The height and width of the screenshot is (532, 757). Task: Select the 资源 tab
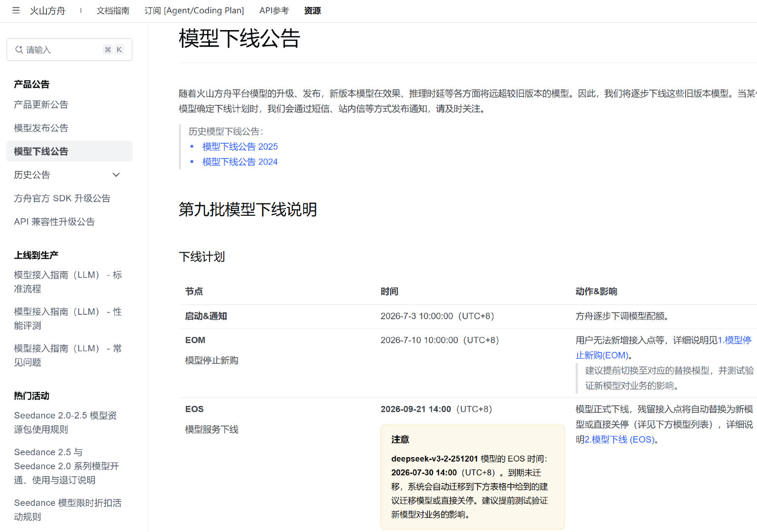pyautogui.click(x=312, y=11)
